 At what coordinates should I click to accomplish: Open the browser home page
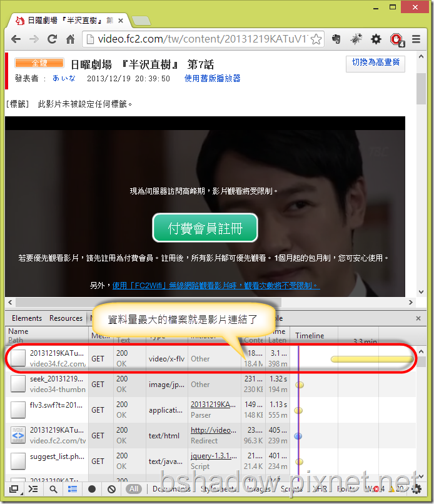coord(70,39)
